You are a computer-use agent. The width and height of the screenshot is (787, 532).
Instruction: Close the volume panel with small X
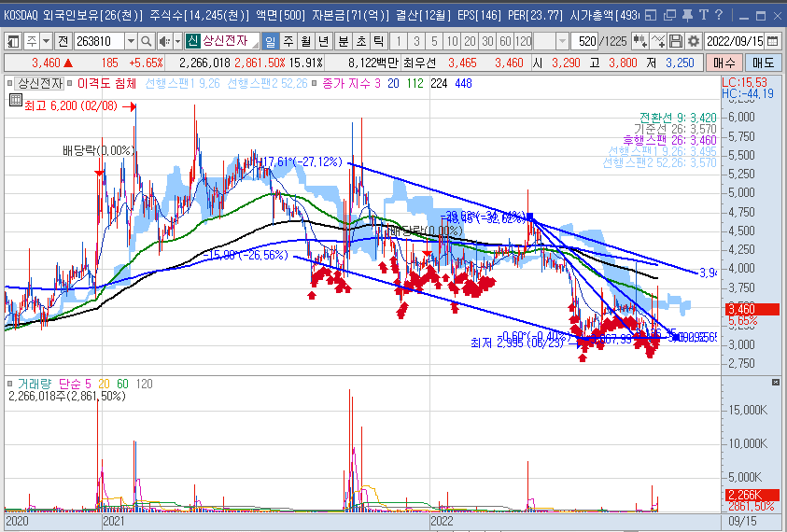pos(776,383)
